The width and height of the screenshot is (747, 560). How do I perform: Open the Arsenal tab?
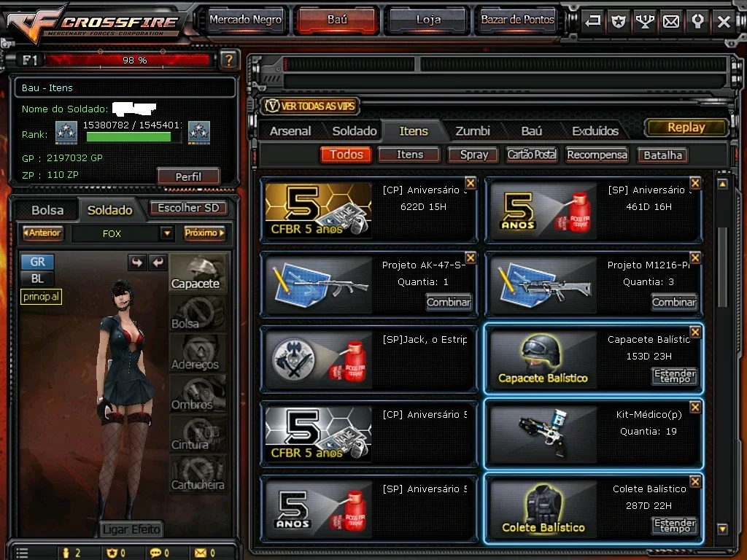pos(290,131)
